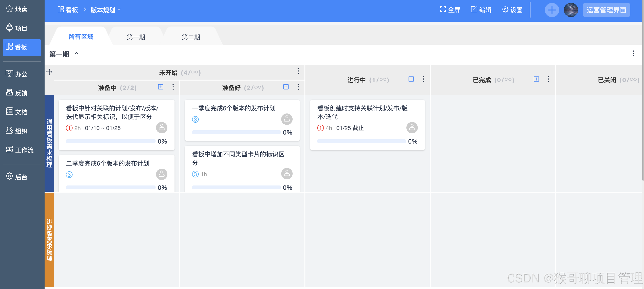Image resolution: width=644 pixels, height=289 pixels.
Task: Click progress bar of 一季度完成6个版本 card
Action: [x=236, y=132]
